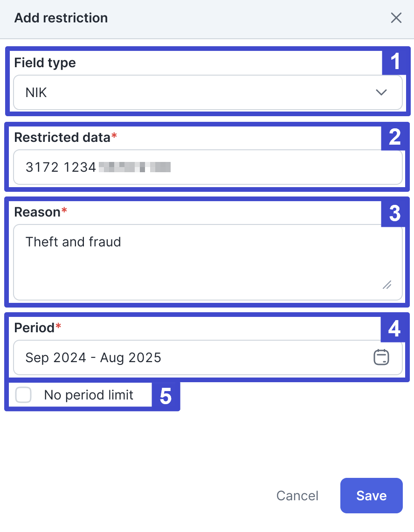Click annotation badge number 4
Screen dimensions: 414x532
tap(394, 329)
